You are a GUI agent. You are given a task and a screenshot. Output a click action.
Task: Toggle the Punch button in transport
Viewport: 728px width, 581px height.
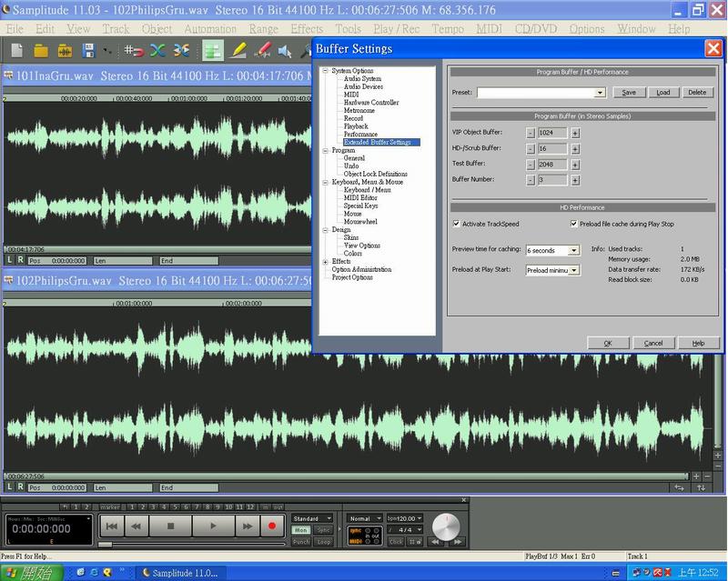pos(301,542)
